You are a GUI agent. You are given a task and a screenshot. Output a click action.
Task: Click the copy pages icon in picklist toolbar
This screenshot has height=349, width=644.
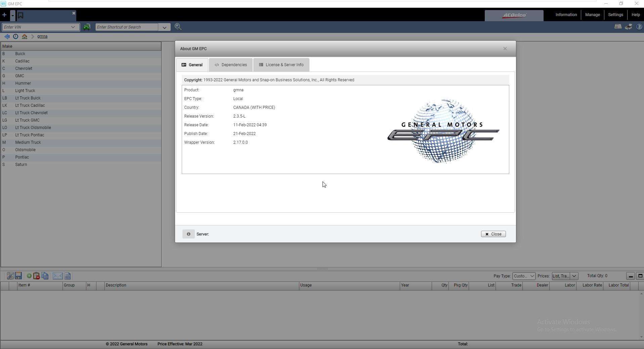[x=45, y=276]
